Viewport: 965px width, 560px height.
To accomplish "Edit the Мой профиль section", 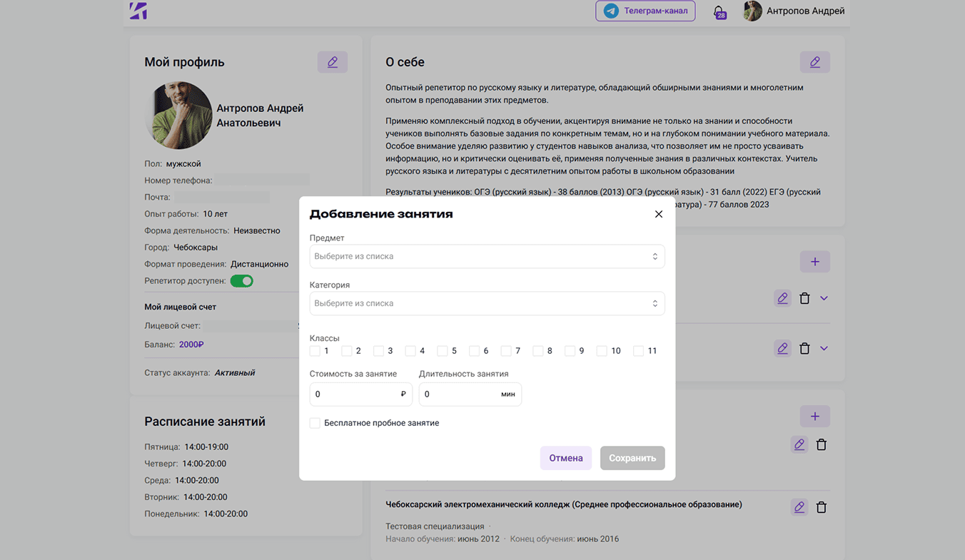I will tap(333, 62).
